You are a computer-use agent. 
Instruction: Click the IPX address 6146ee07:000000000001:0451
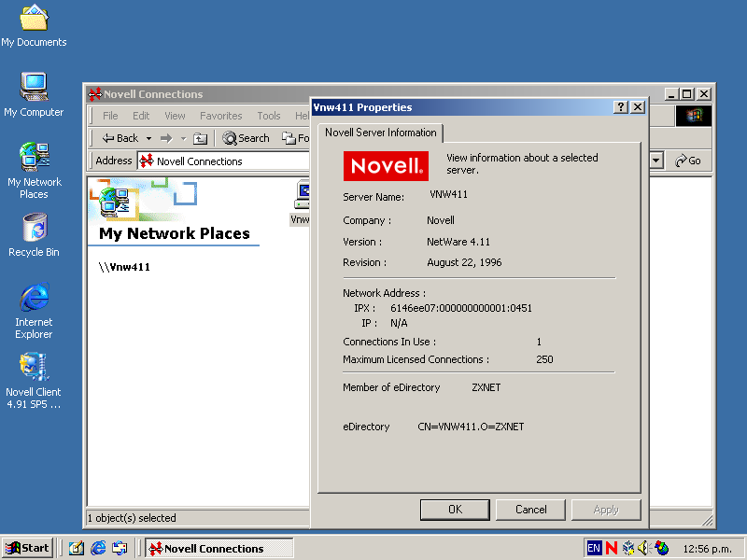[461, 308]
